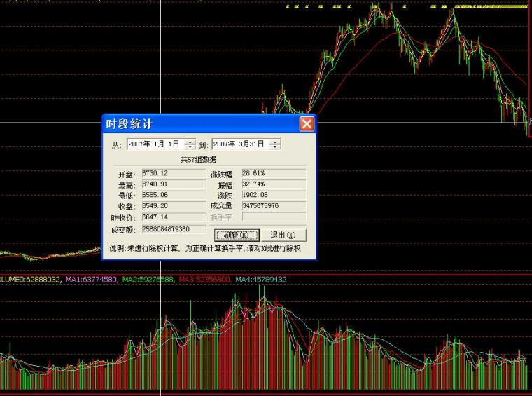Viewport: 532px width, 396px height.
Task: Increase start date with up spinner arrow
Action: 190,142
